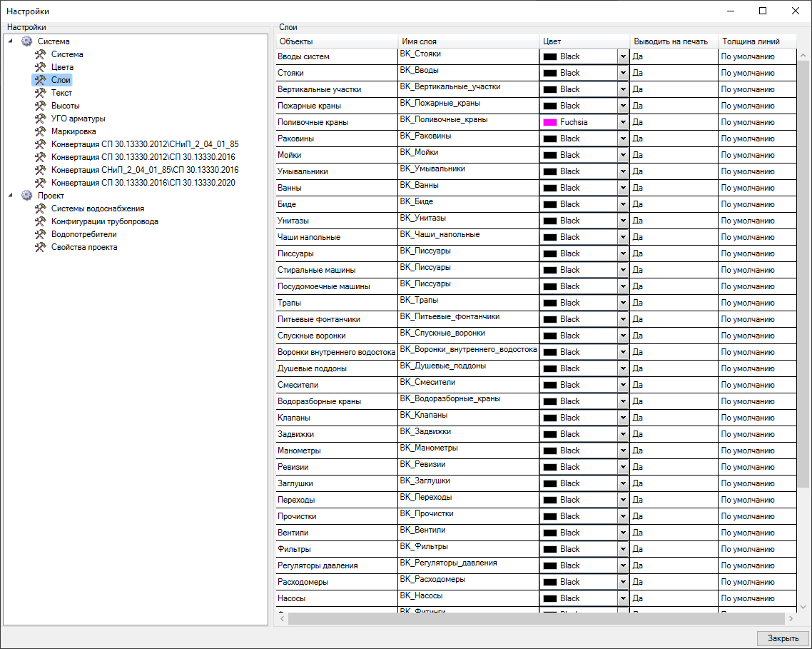
Task: Click vertical scrollbar up arrow
Action: tap(803, 55)
